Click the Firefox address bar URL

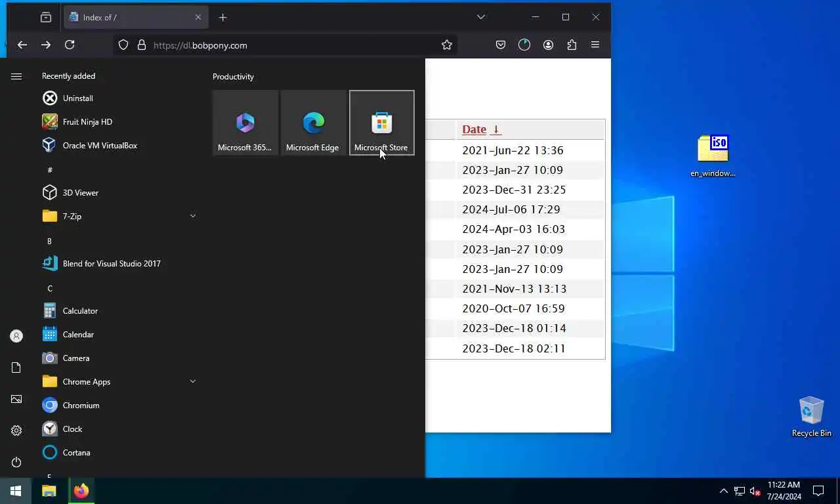(200, 45)
